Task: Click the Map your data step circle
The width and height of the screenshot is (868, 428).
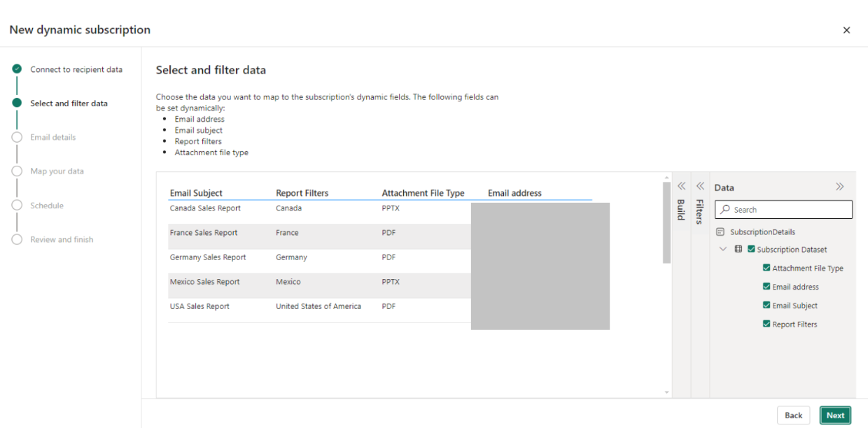Action: point(18,171)
